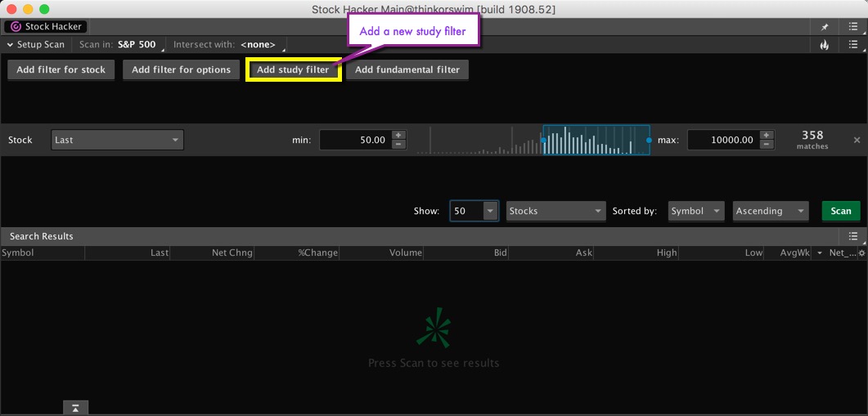This screenshot has height=416, width=868.
Task: Click the flame icon in the Setup Scan row
Action: click(x=825, y=45)
